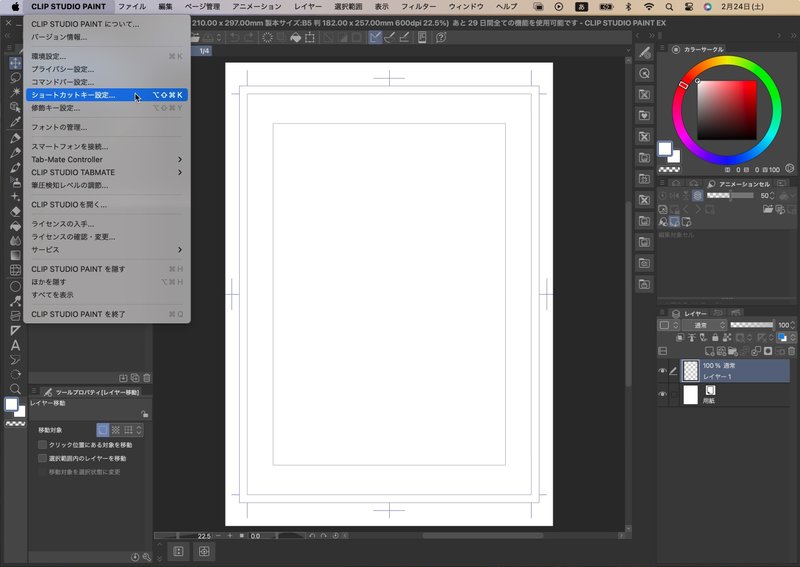Click the trash icon in Layer panel

pos(791,351)
